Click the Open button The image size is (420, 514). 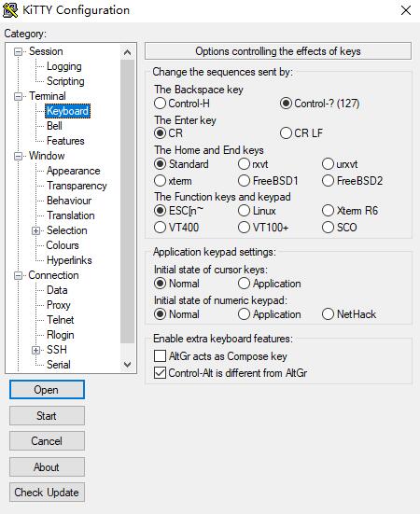tap(47, 390)
